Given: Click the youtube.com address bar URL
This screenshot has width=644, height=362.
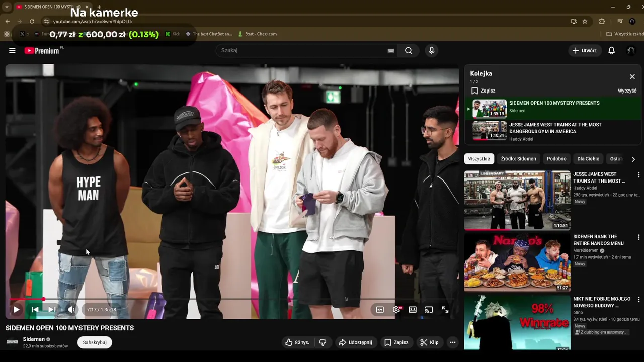Looking at the screenshot, I should 93,22.
